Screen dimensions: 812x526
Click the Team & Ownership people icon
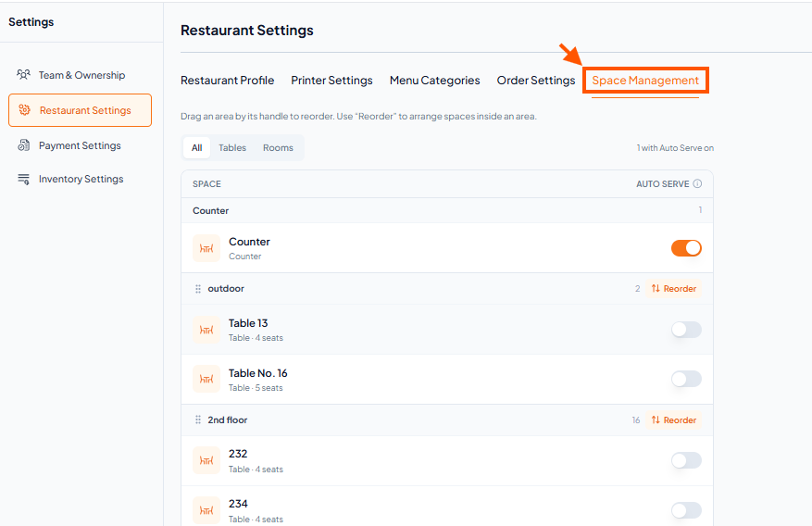23,75
